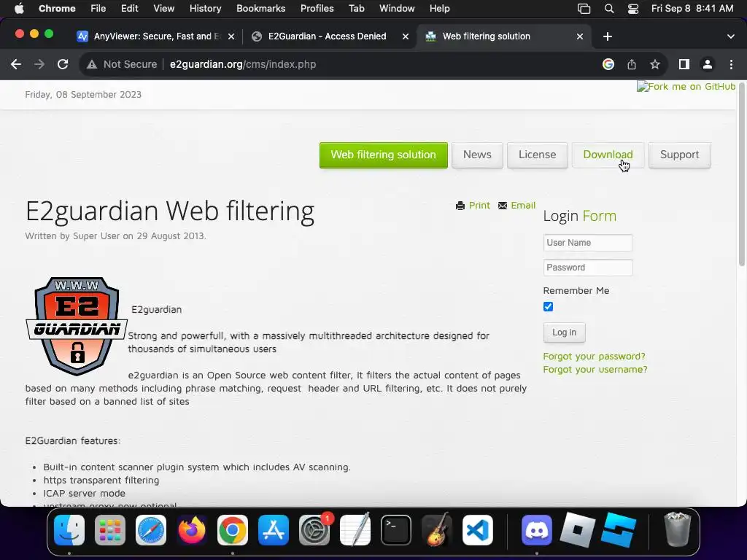Open App Store from the dock

[x=274, y=530]
